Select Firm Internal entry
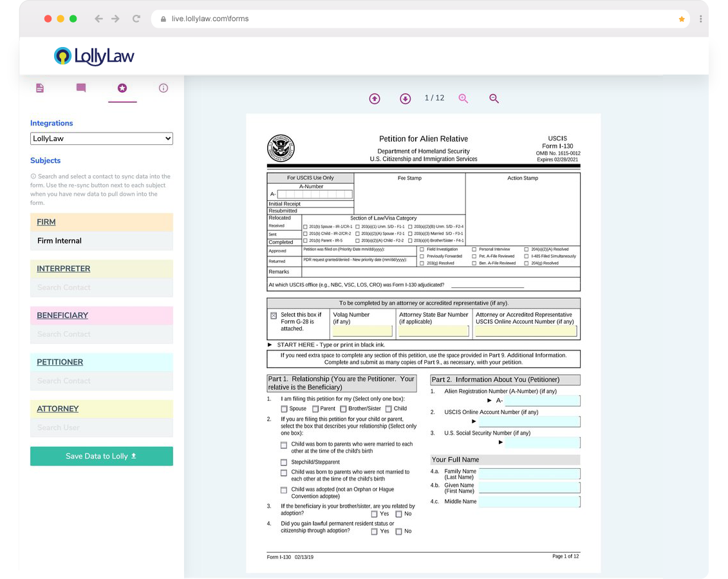 [x=102, y=241]
